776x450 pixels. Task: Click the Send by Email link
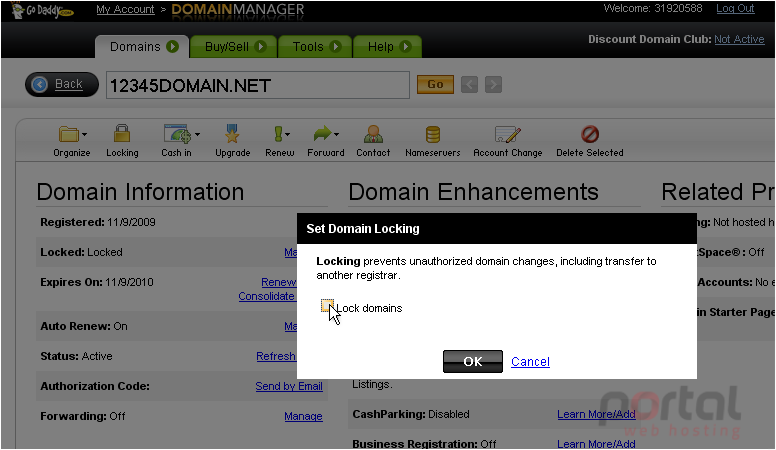(289, 386)
